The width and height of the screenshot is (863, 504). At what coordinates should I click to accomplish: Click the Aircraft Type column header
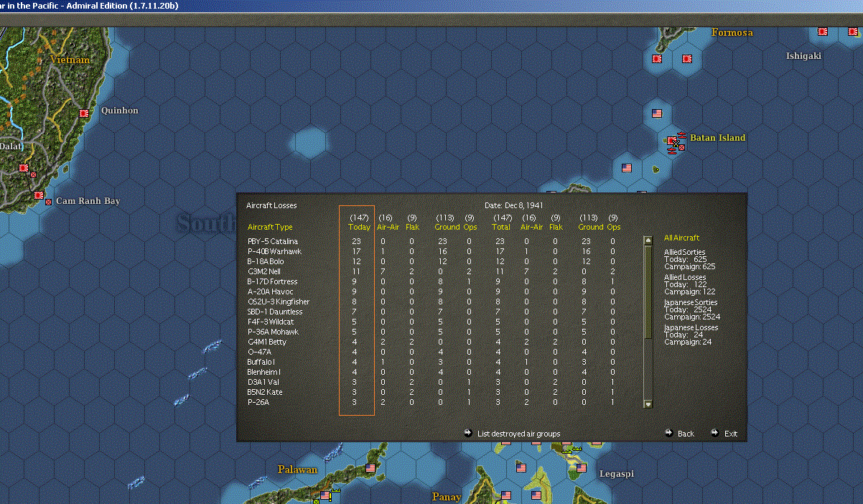[270, 227]
